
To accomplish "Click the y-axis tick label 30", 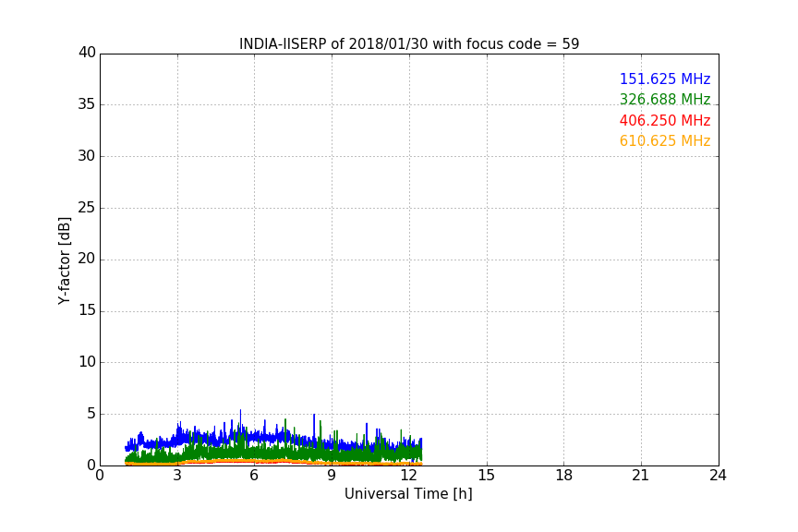I will 87,156.
